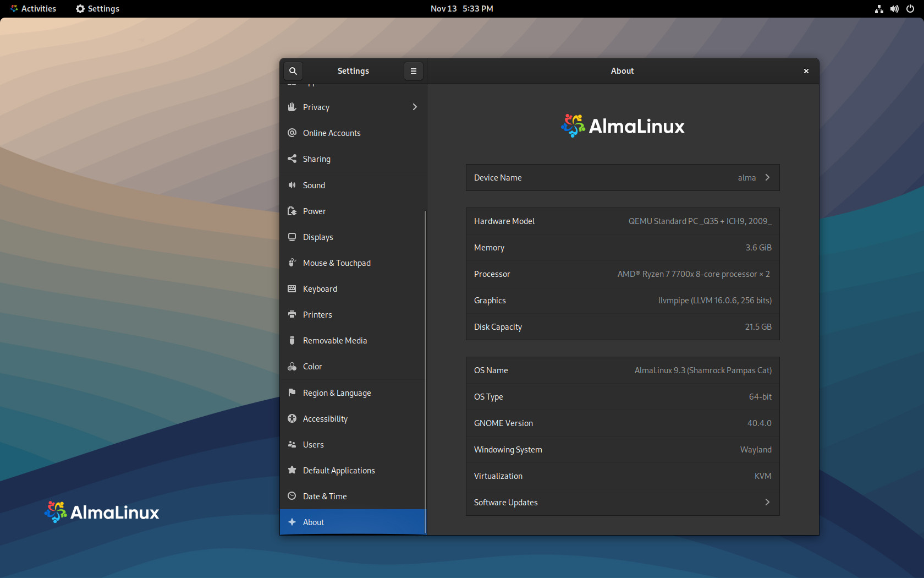Click the About star icon in sidebar
This screenshot has width=924, height=578.
point(292,522)
